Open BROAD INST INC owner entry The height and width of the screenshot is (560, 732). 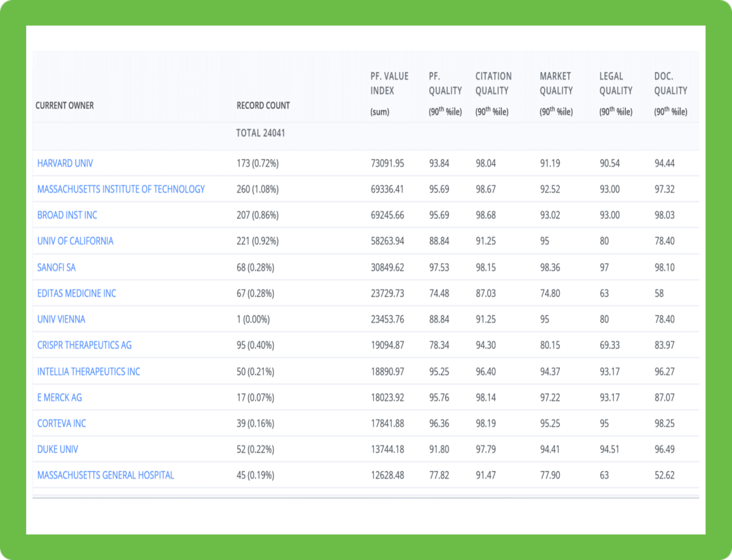(x=67, y=215)
